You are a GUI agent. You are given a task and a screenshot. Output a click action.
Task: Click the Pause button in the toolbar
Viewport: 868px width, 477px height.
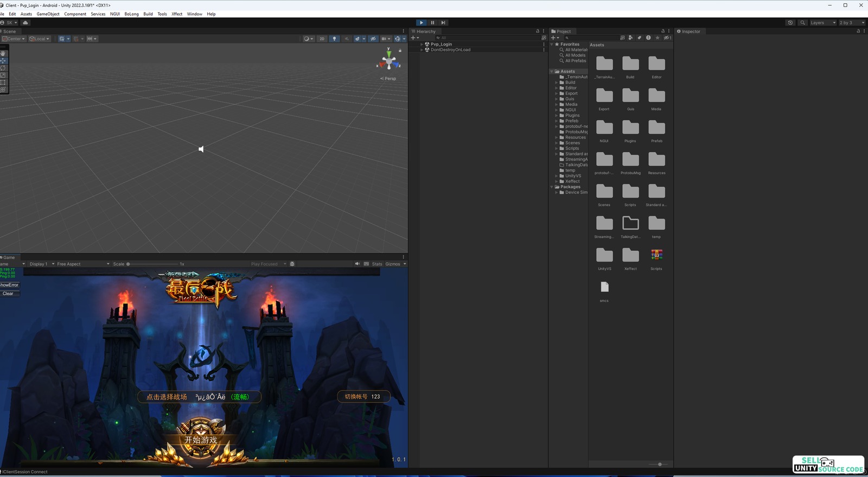click(x=432, y=23)
